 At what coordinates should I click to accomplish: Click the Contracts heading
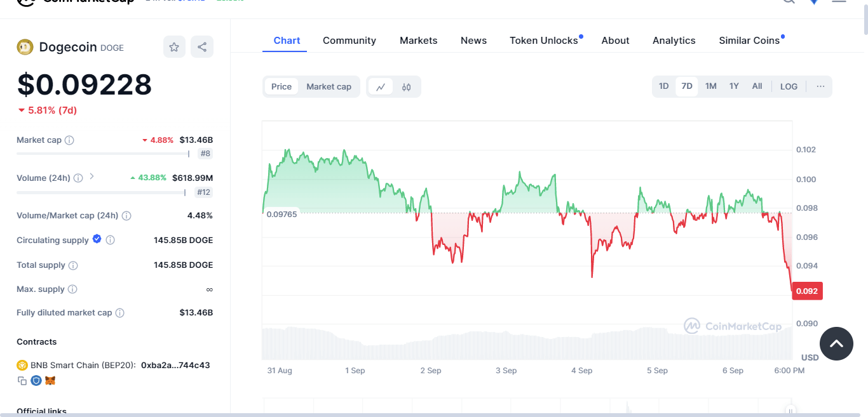tap(37, 342)
